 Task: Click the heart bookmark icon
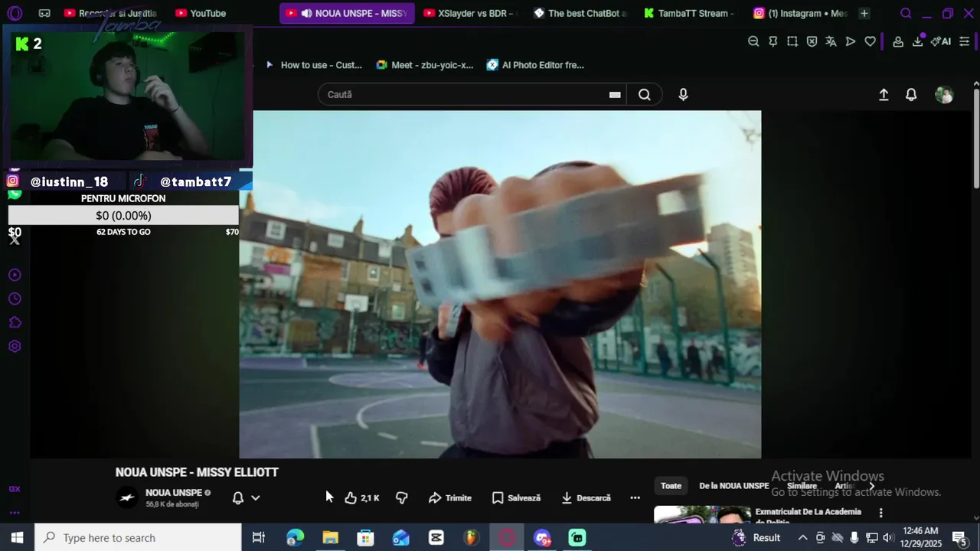pyautogui.click(x=870, y=41)
